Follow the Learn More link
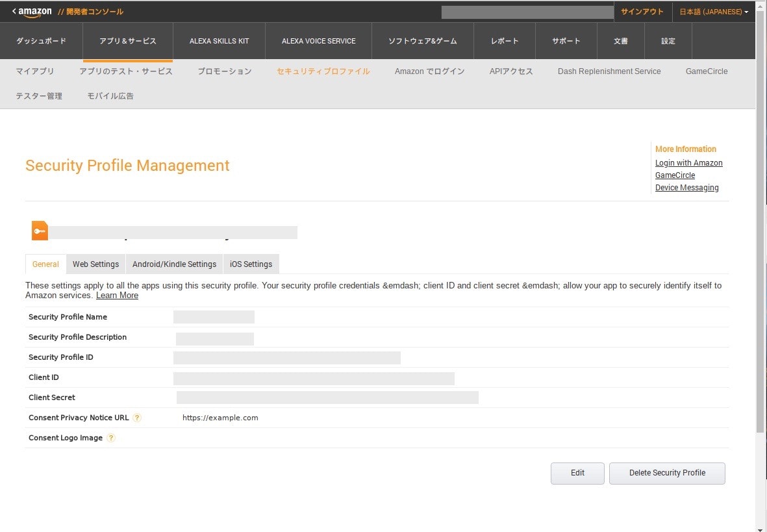The height and width of the screenshot is (532, 767). [117, 296]
